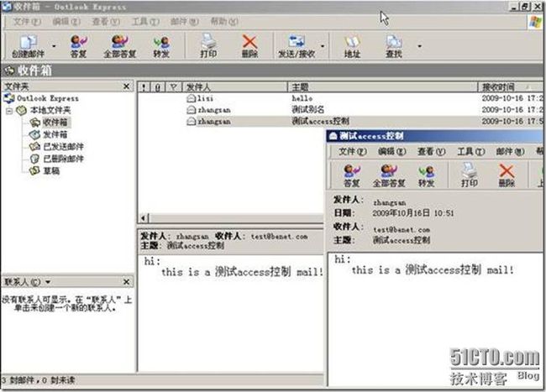Click Forward (转发) in main toolbar
The height and width of the screenshot is (392, 546).
161,46
